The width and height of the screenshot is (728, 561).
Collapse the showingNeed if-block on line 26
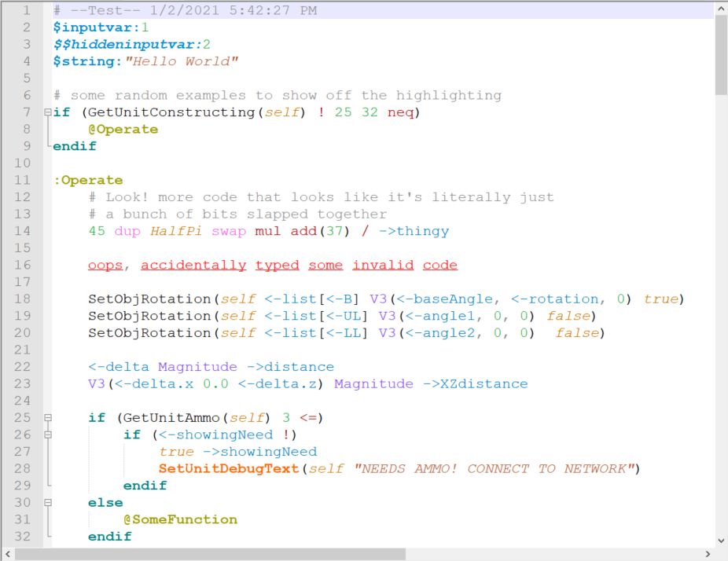coord(48,434)
